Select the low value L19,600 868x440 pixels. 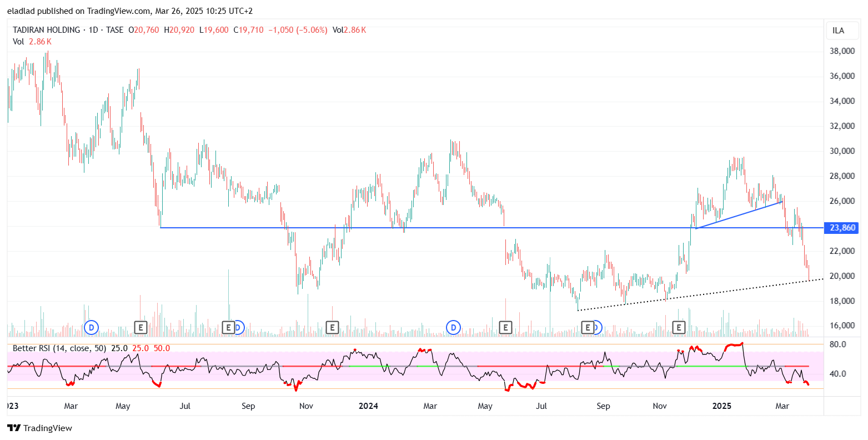point(214,30)
